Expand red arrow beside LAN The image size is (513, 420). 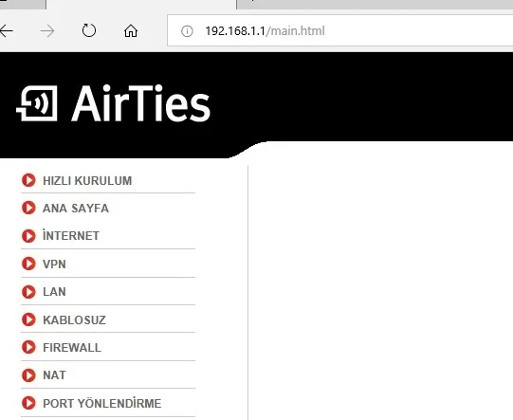(x=28, y=291)
